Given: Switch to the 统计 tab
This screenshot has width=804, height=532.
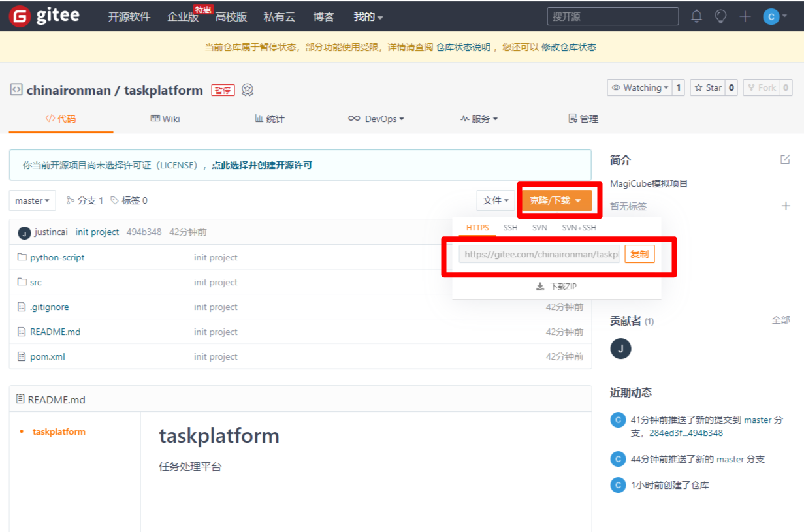Looking at the screenshot, I should click(x=270, y=119).
